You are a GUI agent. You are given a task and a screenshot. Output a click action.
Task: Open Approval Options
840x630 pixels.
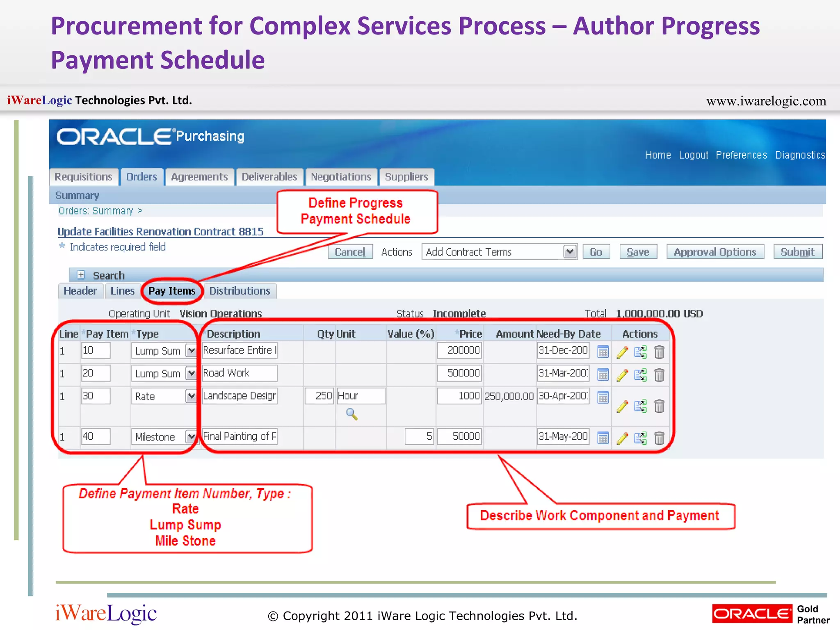pyautogui.click(x=715, y=252)
